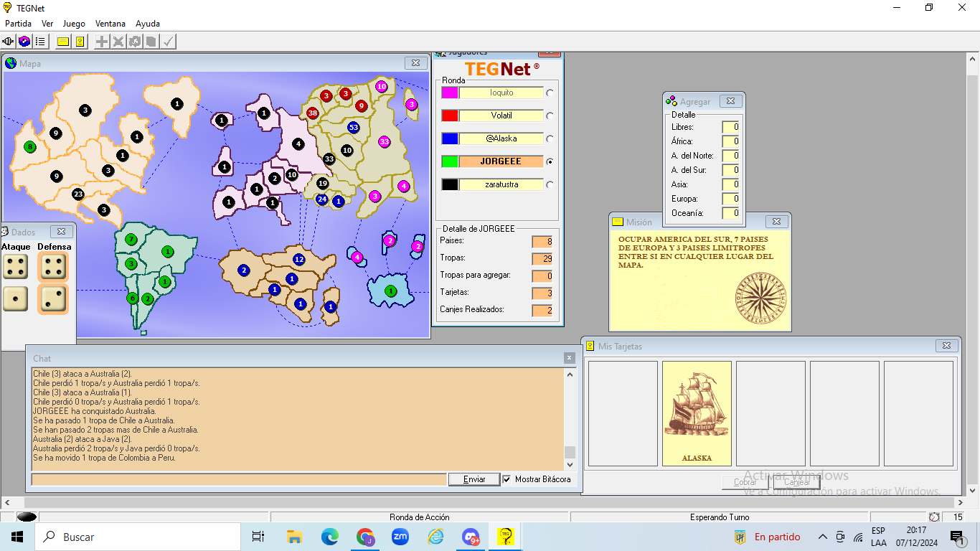Click the chat scrollbar up arrow
Screen dimensions: 980x551
(x=570, y=374)
